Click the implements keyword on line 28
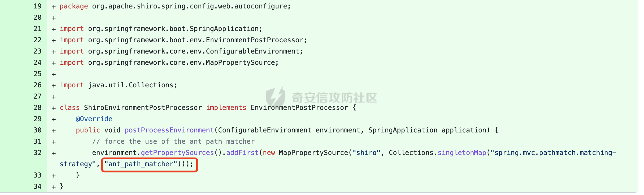Image resolution: width=644 pixels, height=195 pixels. (x=226, y=108)
